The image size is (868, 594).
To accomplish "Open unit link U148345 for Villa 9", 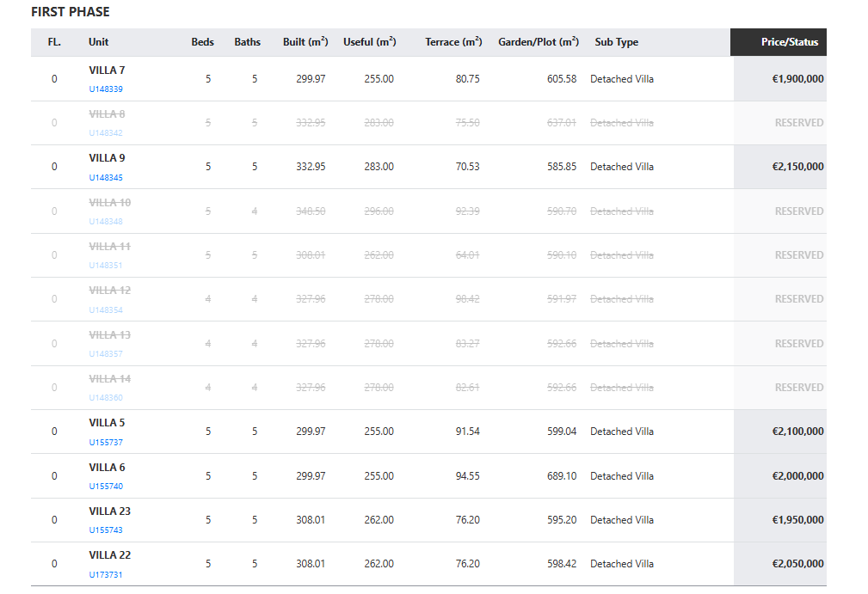I will (106, 178).
